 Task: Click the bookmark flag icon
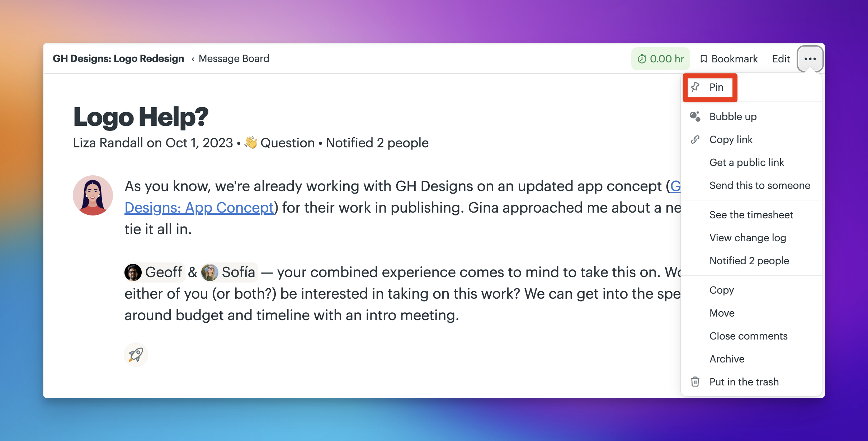pos(704,59)
